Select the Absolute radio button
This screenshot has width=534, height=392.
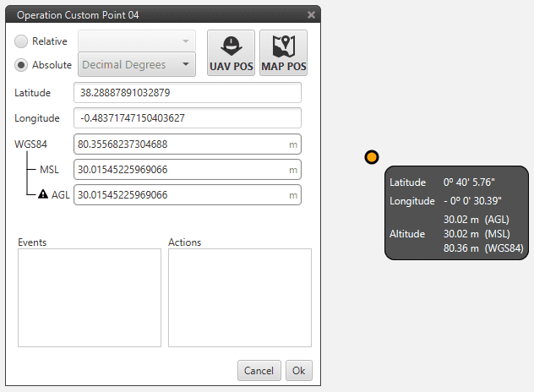click(21, 65)
